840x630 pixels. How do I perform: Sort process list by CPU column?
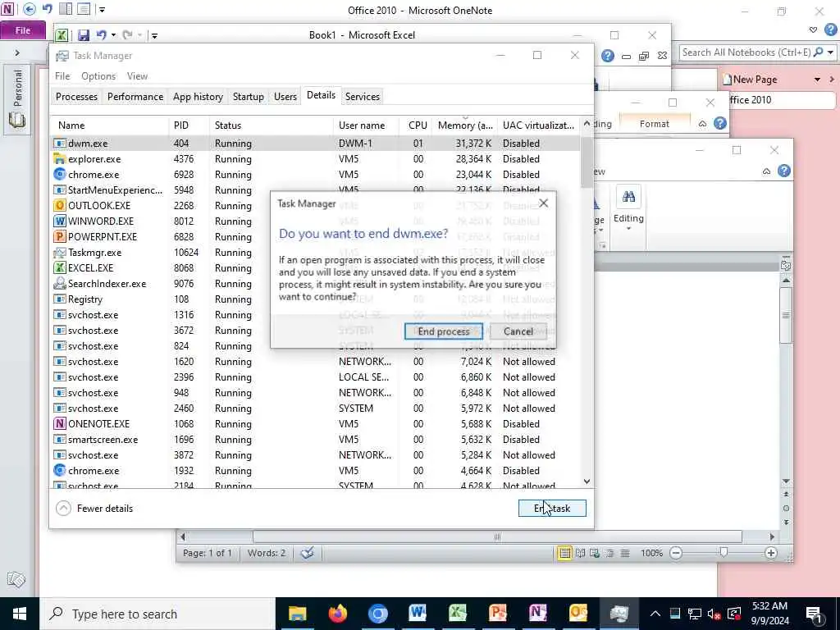coord(416,126)
